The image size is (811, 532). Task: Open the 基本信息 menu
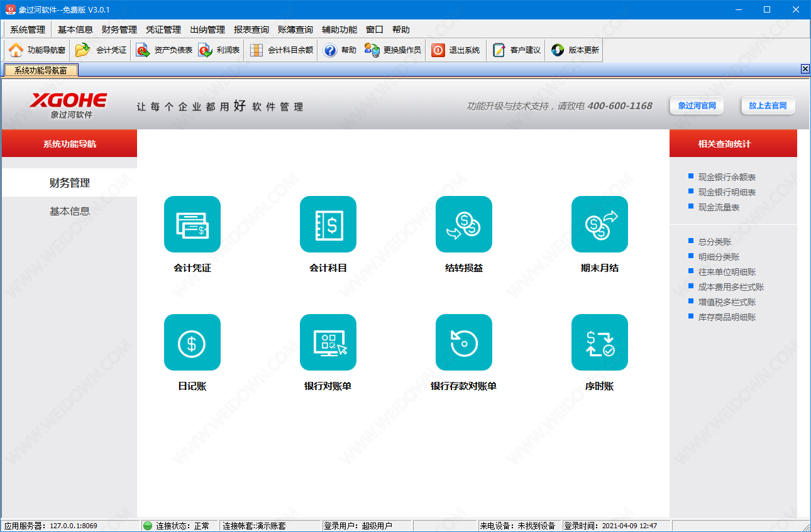[75, 30]
